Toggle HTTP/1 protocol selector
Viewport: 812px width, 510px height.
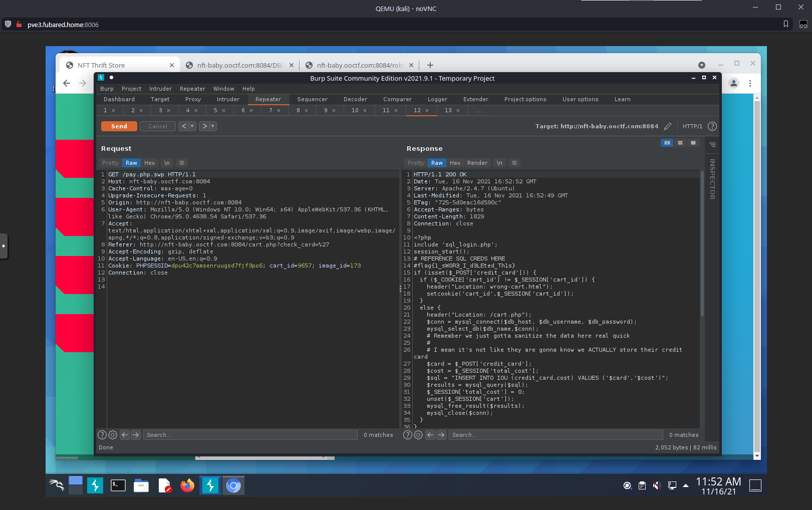[x=692, y=126]
